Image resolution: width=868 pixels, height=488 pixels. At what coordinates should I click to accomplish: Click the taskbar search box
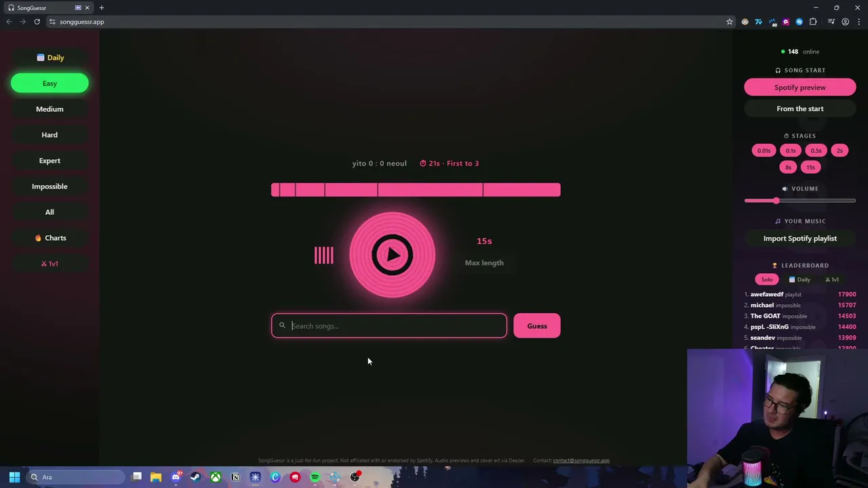point(76,477)
